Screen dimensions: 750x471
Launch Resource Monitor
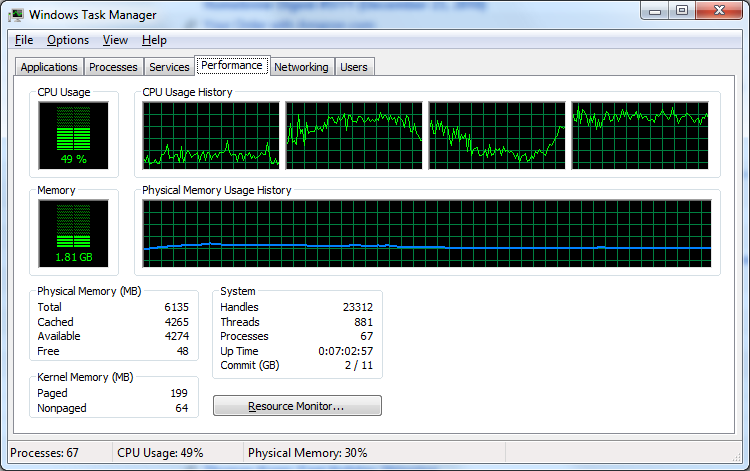(297, 406)
